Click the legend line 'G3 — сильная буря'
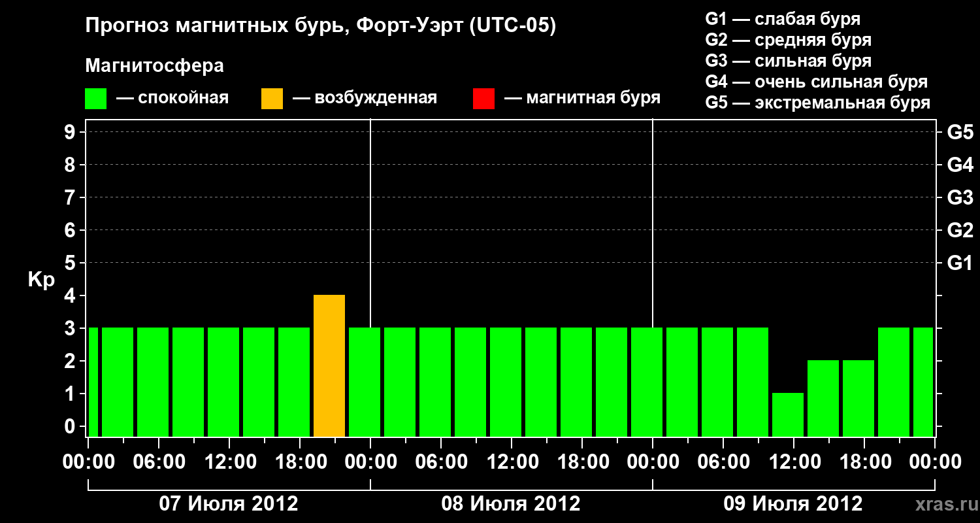The width and height of the screenshot is (980, 523). [x=788, y=61]
